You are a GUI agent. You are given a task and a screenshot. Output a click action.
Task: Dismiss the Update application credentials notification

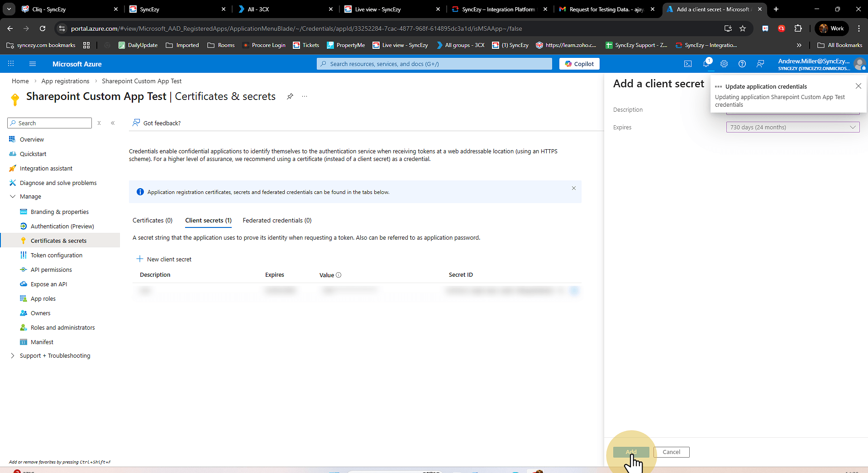(858, 86)
